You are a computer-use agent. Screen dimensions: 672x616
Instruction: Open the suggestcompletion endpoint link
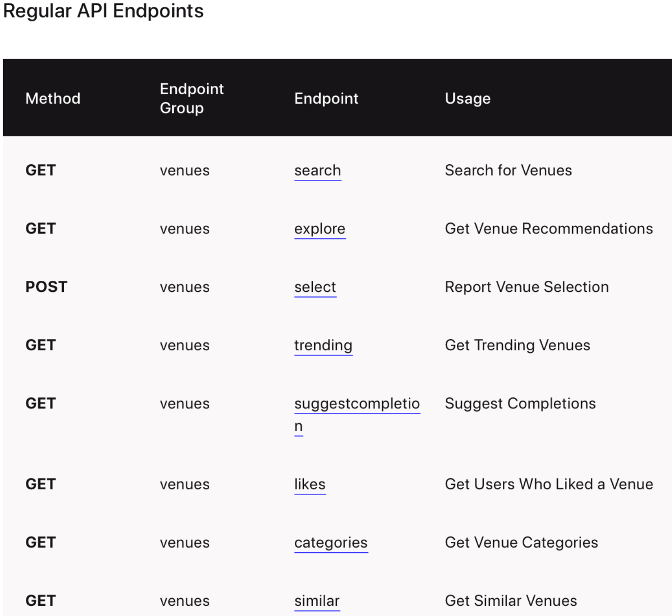pos(357,404)
